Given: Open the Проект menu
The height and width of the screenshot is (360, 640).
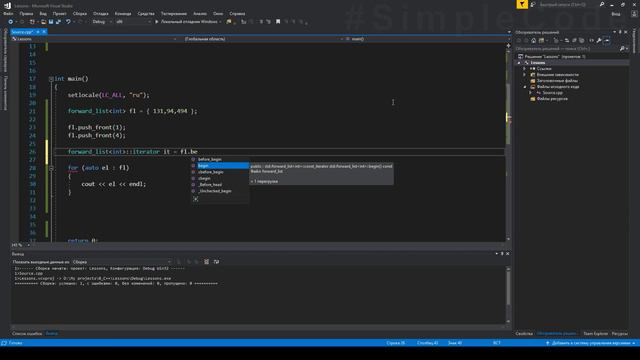Looking at the screenshot, I should (x=60, y=13).
